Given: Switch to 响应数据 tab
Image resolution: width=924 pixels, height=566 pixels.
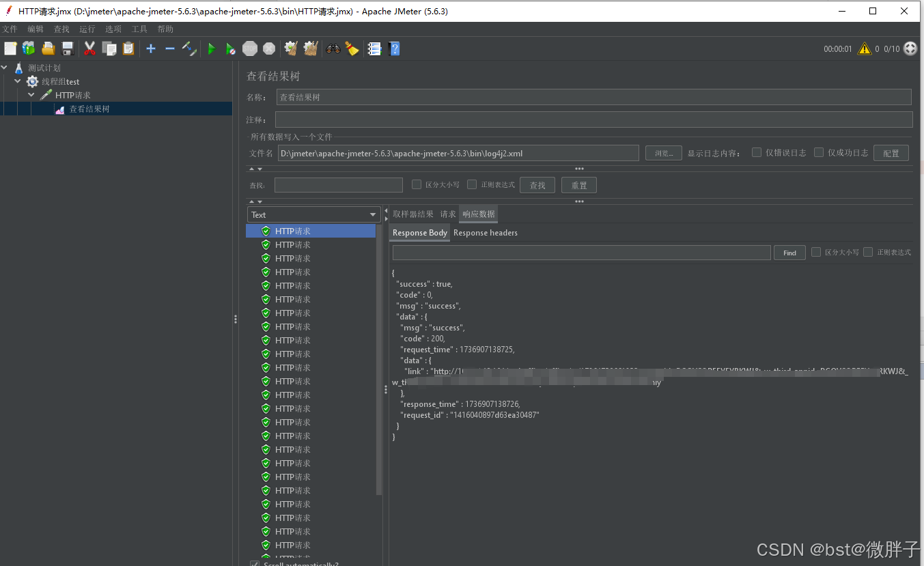Looking at the screenshot, I should pos(479,214).
